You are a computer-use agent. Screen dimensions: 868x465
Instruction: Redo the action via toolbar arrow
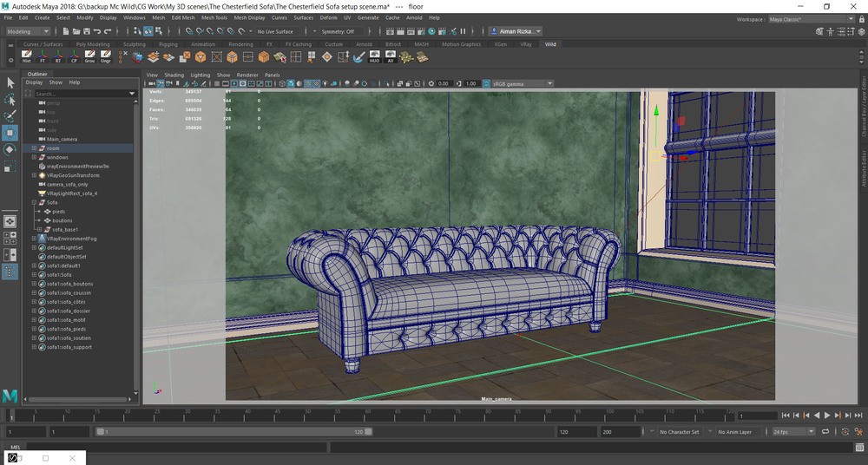point(108,31)
